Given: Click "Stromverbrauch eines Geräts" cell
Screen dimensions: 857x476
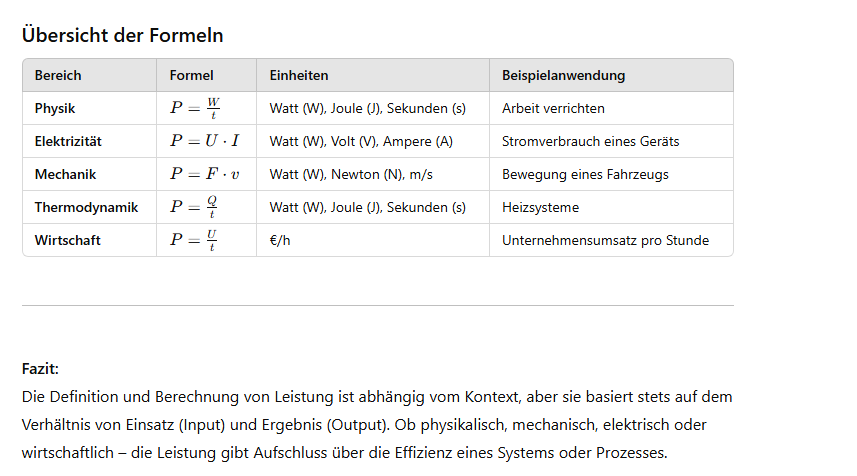Looking at the screenshot, I should 590,141.
